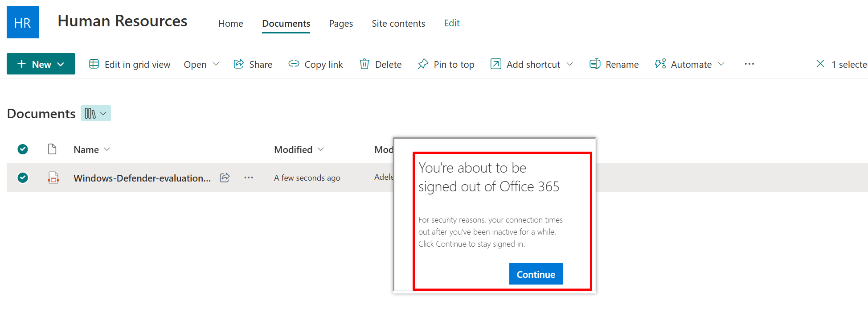Image resolution: width=868 pixels, height=318 pixels.
Task: Open the New item dropdown button
Action: 41,64
